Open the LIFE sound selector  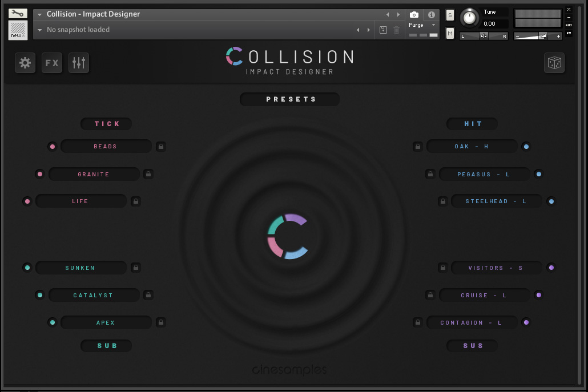click(x=80, y=201)
